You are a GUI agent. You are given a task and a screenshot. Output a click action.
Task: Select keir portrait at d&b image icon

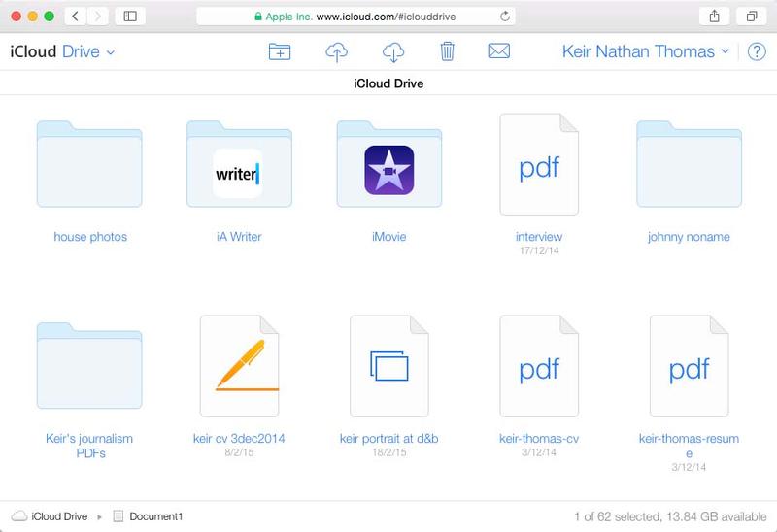389,366
